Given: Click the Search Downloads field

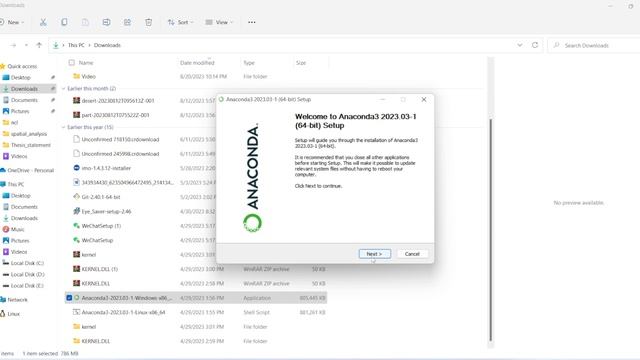Looking at the screenshot, I should [x=594, y=45].
